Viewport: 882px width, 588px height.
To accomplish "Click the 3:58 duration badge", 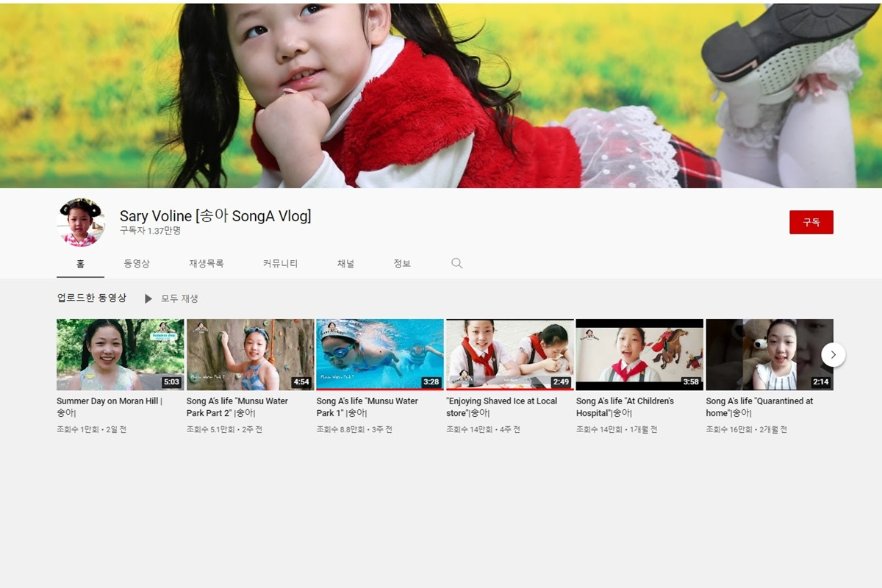I will (691, 382).
